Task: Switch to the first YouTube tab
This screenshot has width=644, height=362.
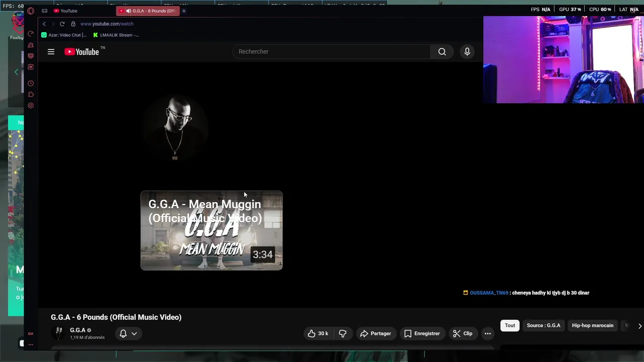Action: click(x=65, y=11)
